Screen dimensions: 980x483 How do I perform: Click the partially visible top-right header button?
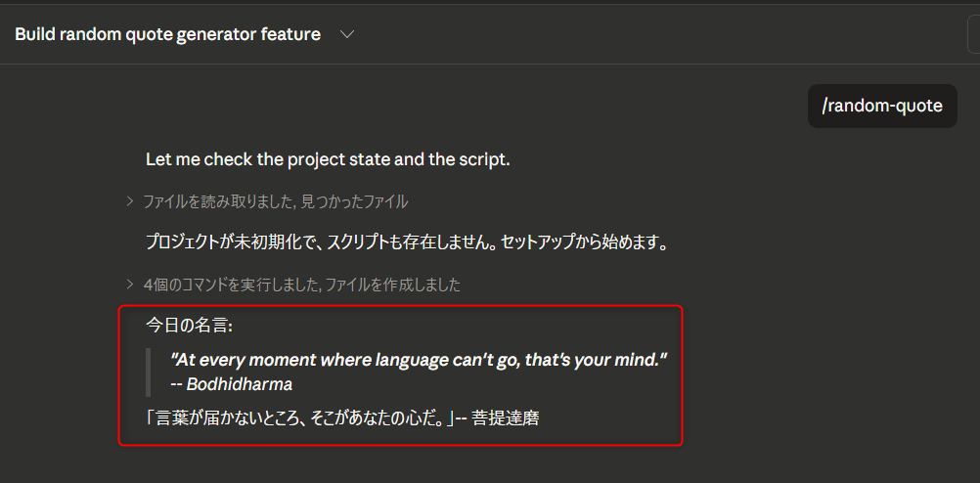973,35
